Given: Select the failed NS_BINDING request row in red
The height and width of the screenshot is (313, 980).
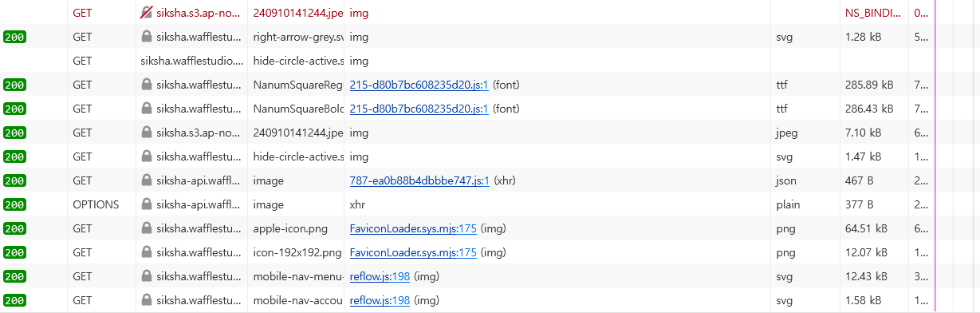Looking at the screenshot, I should click(x=490, y=13).
